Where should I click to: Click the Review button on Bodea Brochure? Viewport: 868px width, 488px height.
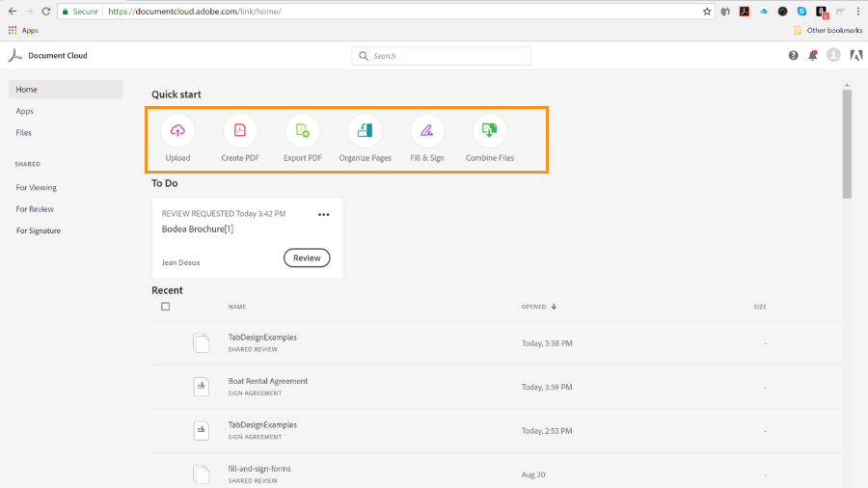pyautogui.click(x=307, y=258)
